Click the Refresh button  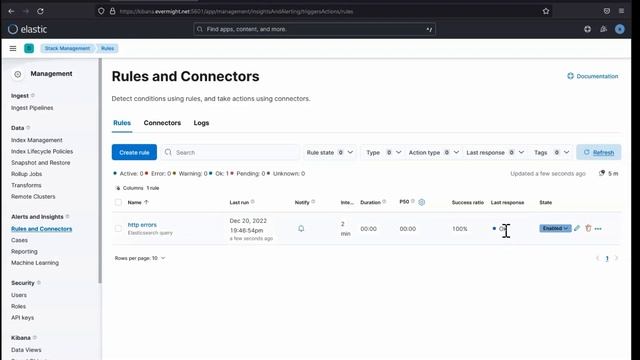599,152
